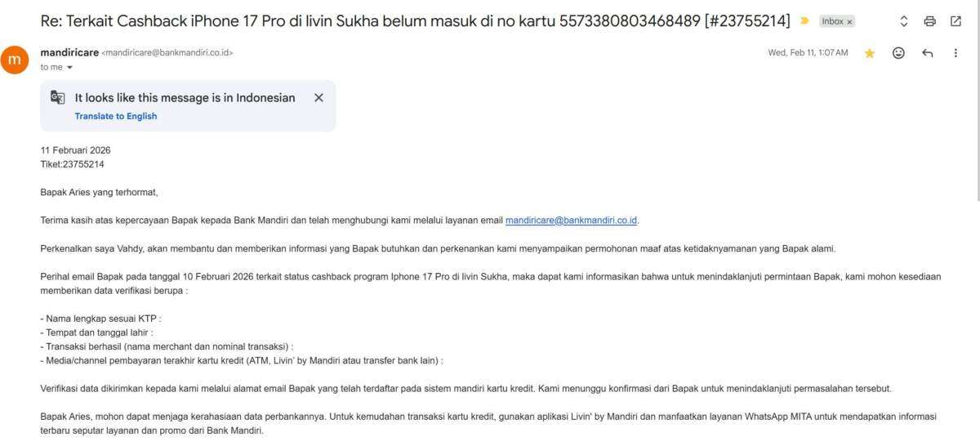Add an emoji reaction with smiley icon
Viewport: 980px width, 446px height.
pyautogui.click(x=898, y=53)
